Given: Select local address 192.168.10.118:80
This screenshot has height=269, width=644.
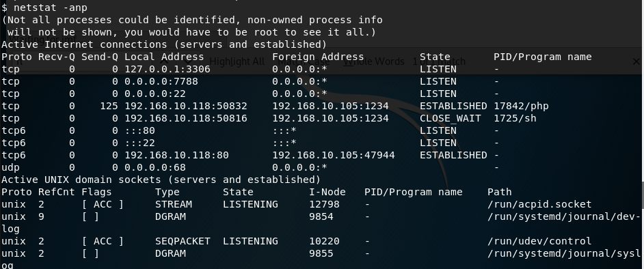Looking at the screenshot, I should (176, 155).
